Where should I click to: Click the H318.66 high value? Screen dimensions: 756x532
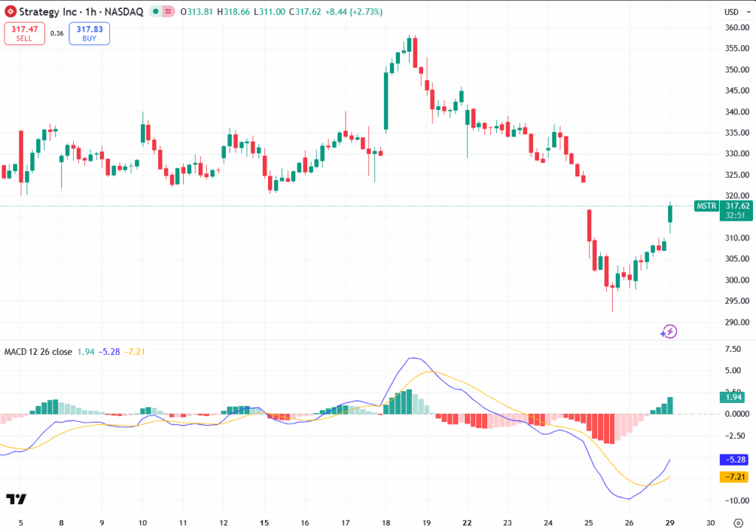pyautogui.click(x=233, y=12)
